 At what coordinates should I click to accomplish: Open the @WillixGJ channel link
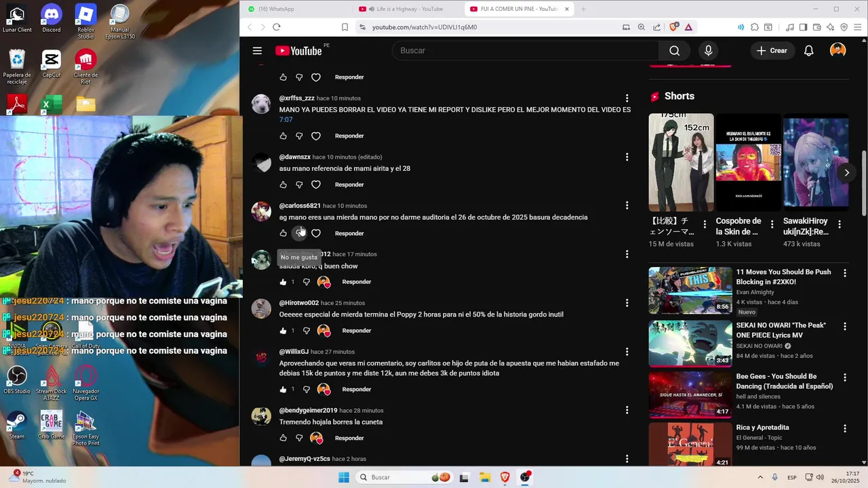294,352
